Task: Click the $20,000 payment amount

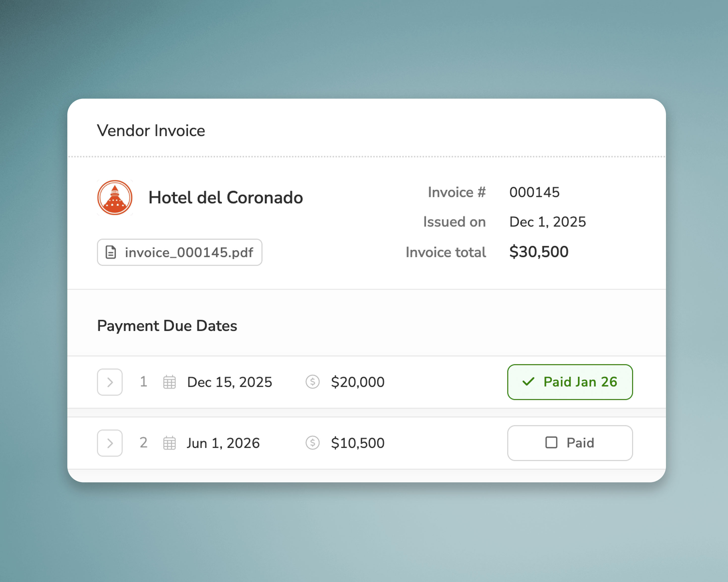Action: 358,382
